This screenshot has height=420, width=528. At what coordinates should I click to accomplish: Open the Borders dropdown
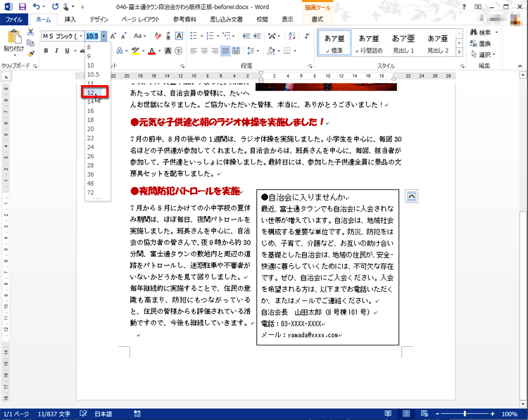[x=289, y=51]
